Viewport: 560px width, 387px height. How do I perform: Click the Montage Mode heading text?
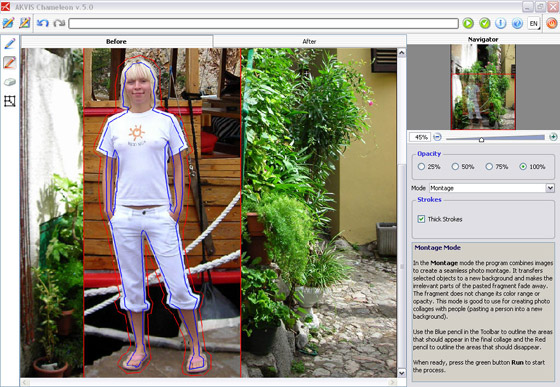pyautogui.click(x=438, y=247)
